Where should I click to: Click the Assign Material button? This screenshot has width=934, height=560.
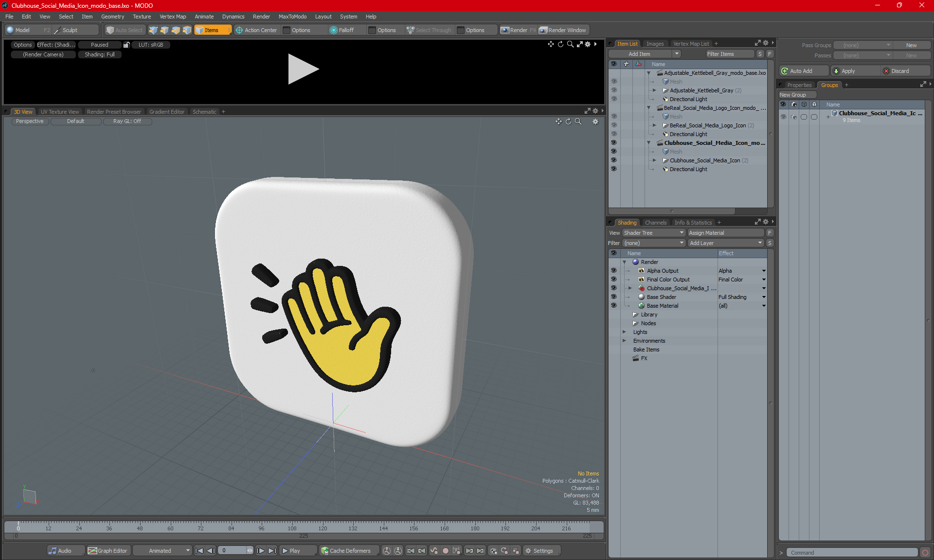click(x=726, y=233)
